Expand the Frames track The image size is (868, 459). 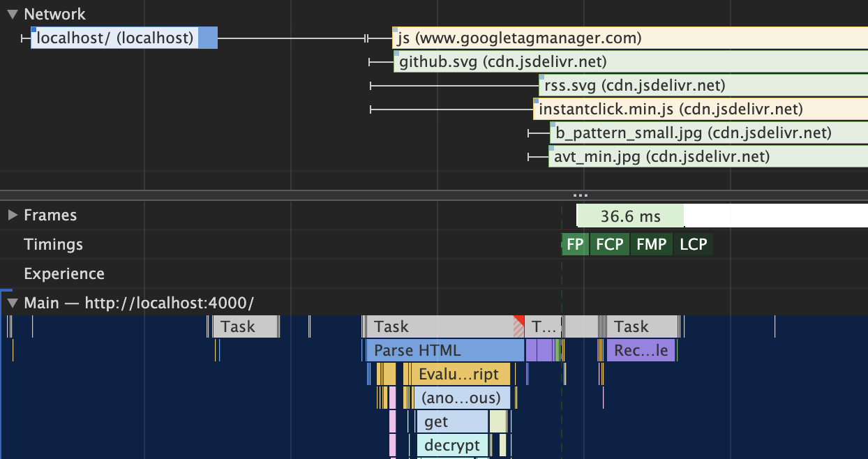[x=12, y=216]
